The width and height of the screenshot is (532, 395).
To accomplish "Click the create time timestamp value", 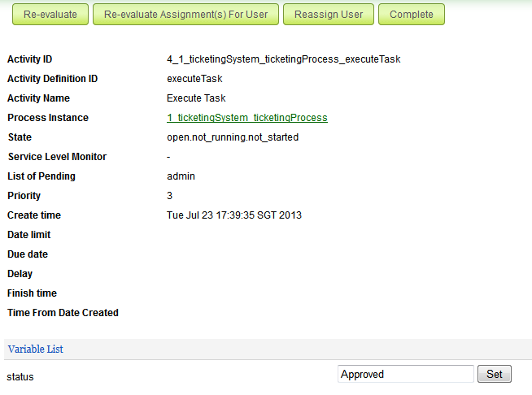I will tap(236, 215).
